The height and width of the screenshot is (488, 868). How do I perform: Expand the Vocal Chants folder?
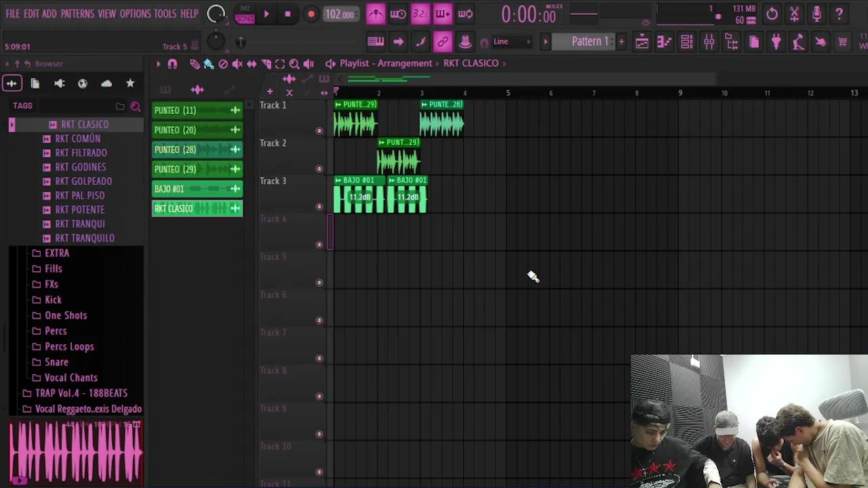click(x=71, y=378)
